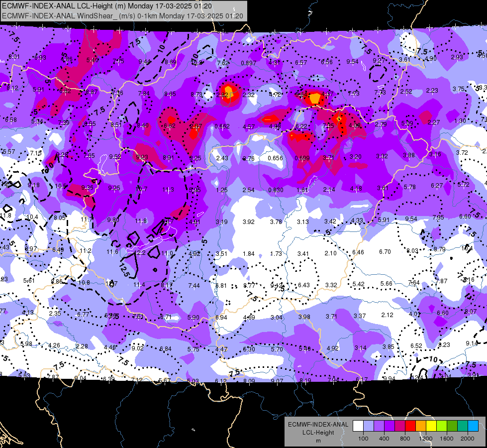Click the wind shear value 3.37
Image resolution: width=487 pixels, height=448 pixels.
point(360,316)
